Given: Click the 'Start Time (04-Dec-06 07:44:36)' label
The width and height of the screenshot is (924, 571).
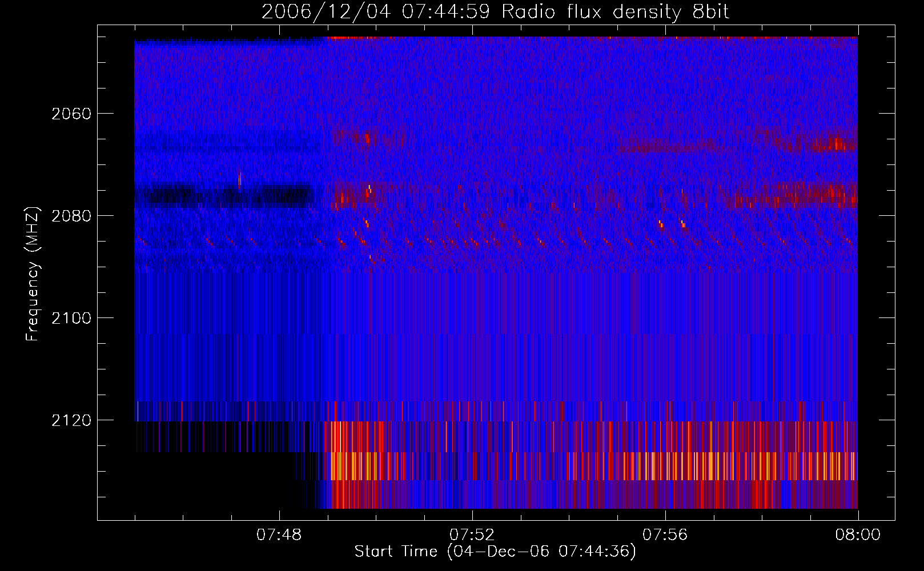Looking at the screenshot, I should click(495, 552).
